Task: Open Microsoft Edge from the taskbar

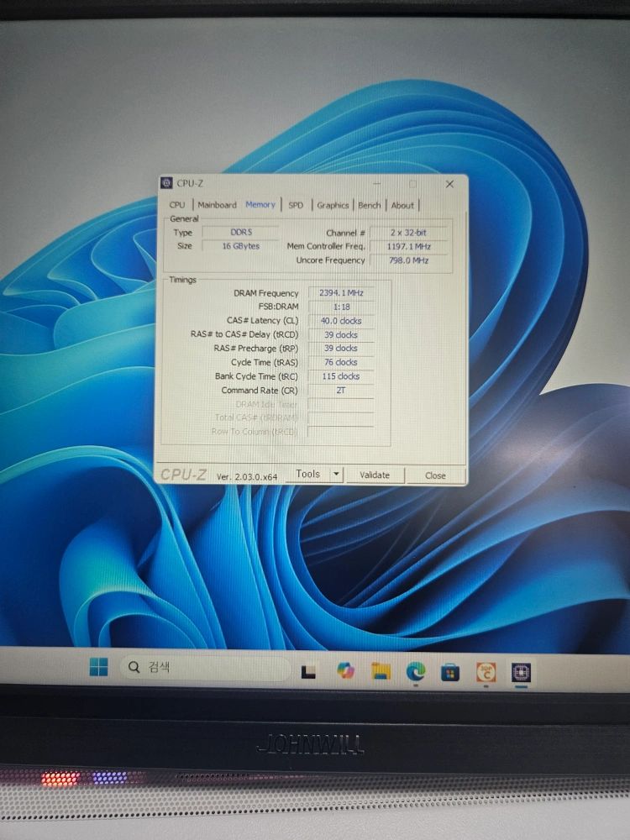Action: (x=416, y=671)
